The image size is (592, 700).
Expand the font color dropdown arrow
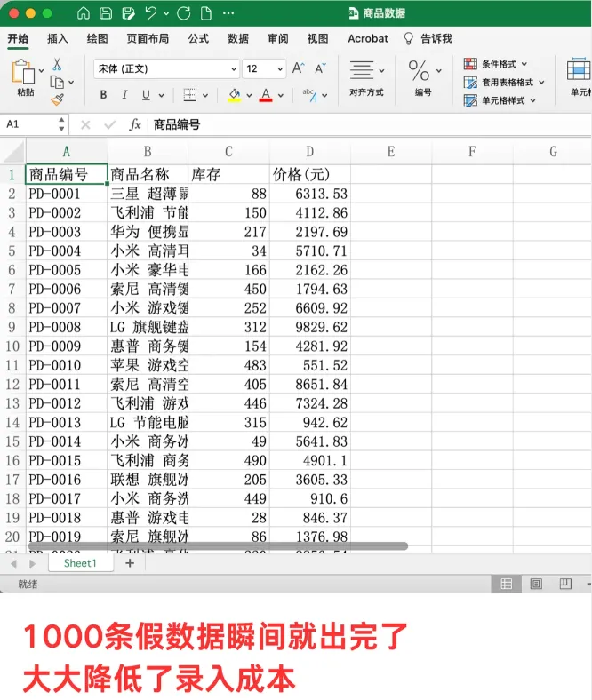click(281, 96)
